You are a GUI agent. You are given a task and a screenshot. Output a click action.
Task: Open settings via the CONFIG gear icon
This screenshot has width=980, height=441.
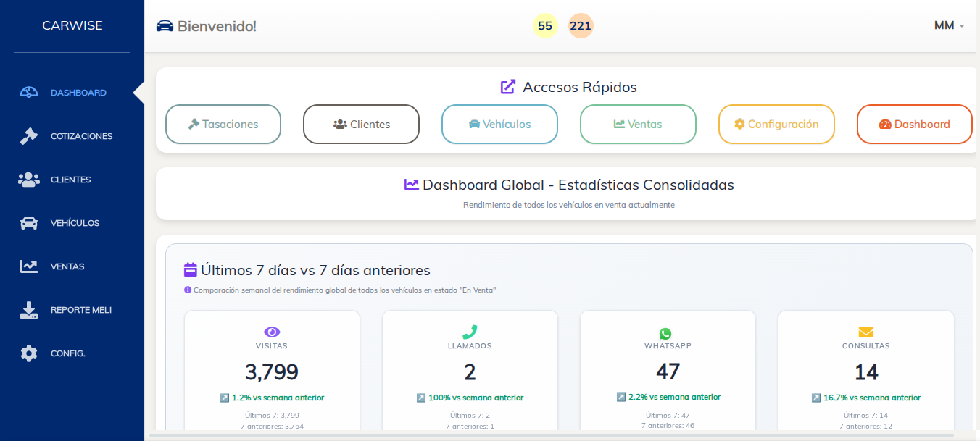tap(29, 353)
